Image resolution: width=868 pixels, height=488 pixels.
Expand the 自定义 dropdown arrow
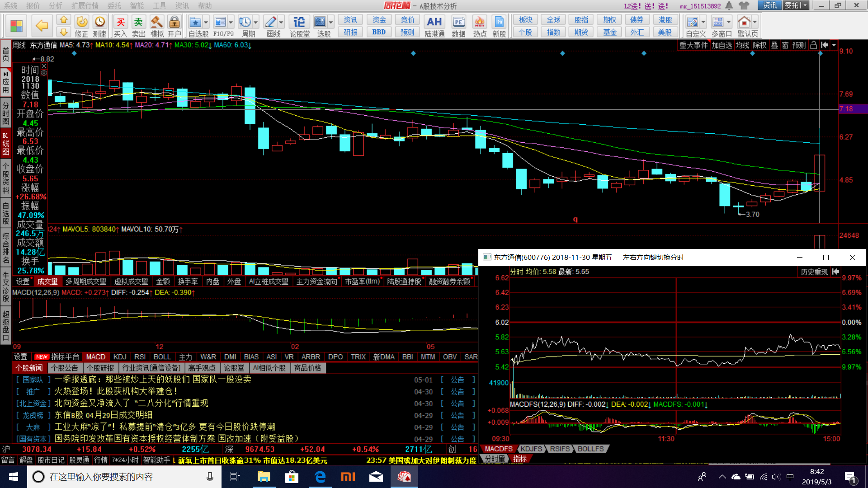tap(703, 22)
